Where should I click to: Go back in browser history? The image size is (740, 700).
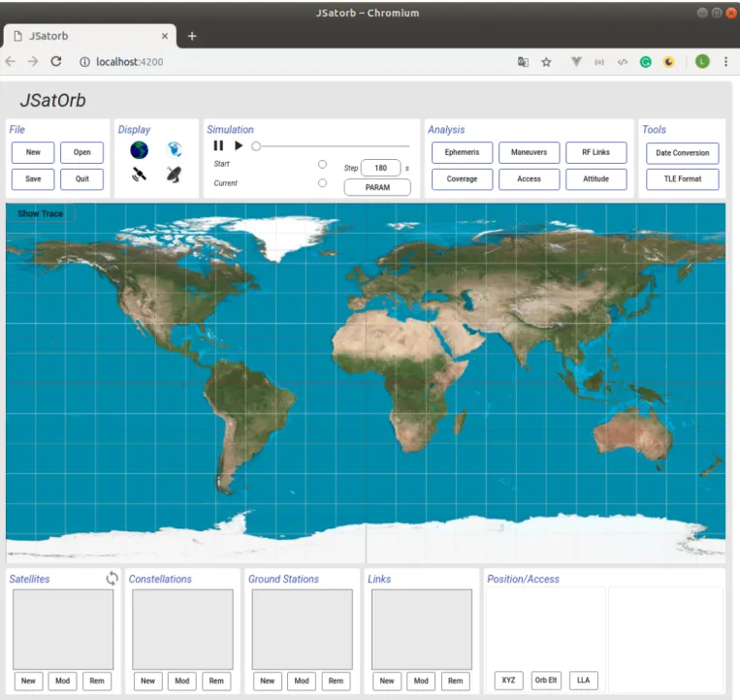pyautogui.click(x=11, y=62)
